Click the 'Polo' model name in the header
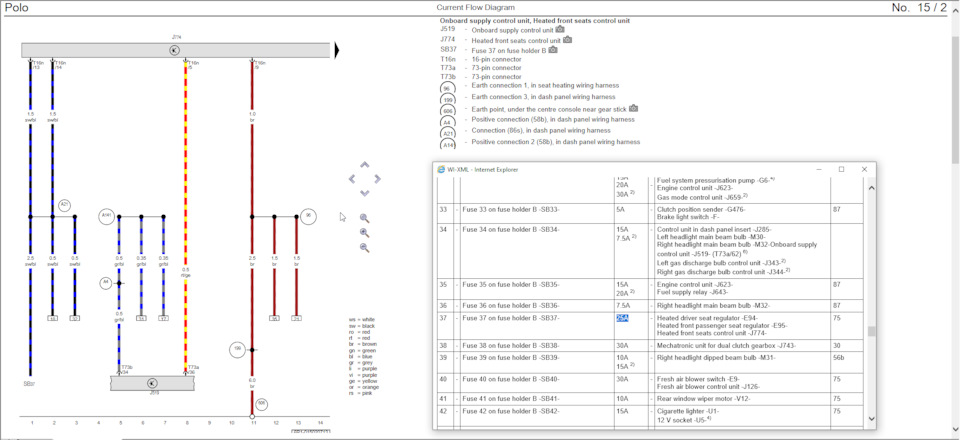 click(17, 7)
